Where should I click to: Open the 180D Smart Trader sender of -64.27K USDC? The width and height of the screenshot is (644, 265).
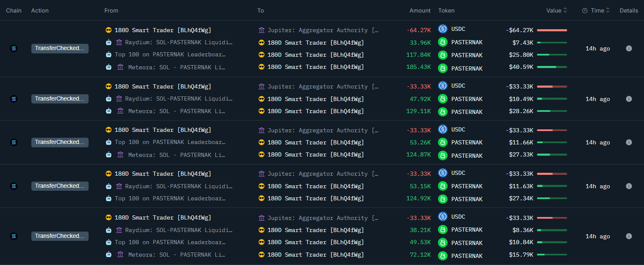pos(163,30)
